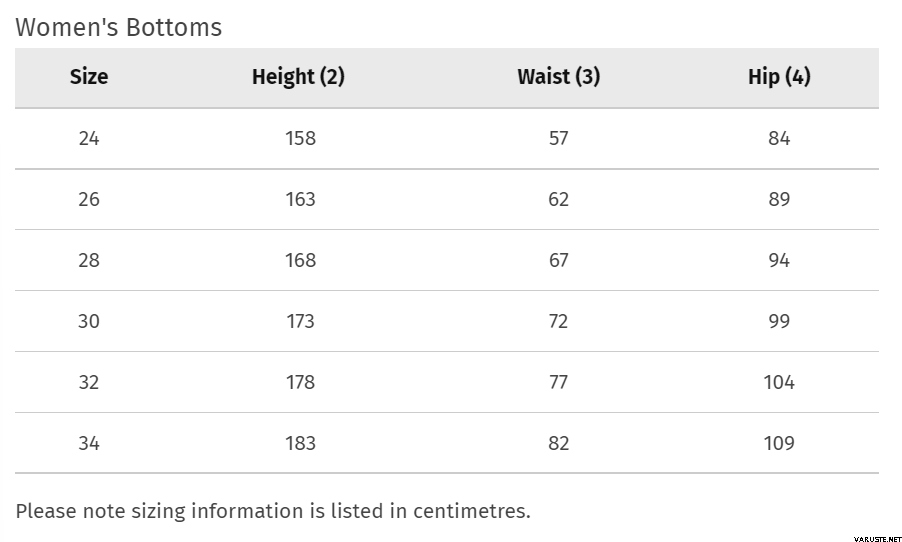Click size 30 in the Size column
Screen dimensions: 902x542
tap(89, 321)
